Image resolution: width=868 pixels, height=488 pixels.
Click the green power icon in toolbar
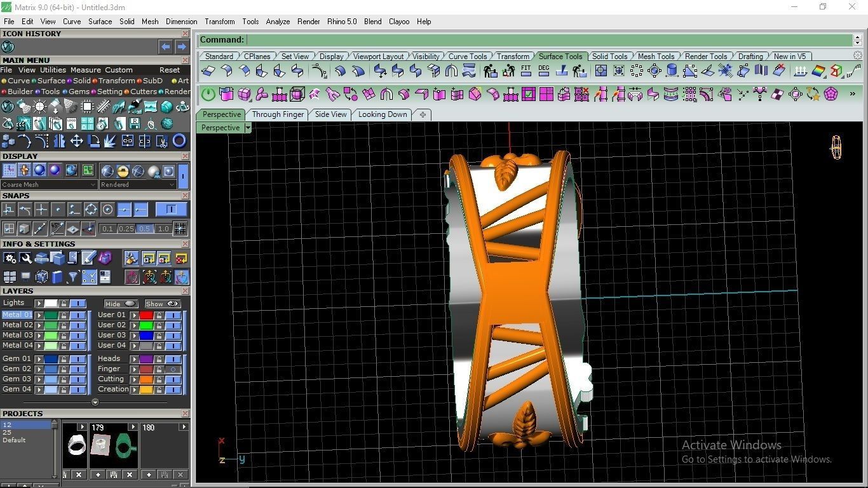[x=208, y=95]
